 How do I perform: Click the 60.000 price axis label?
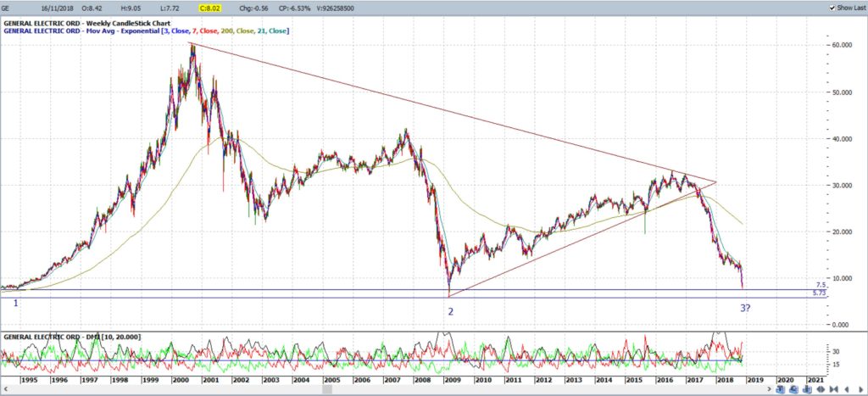click(x=841, y=45)
